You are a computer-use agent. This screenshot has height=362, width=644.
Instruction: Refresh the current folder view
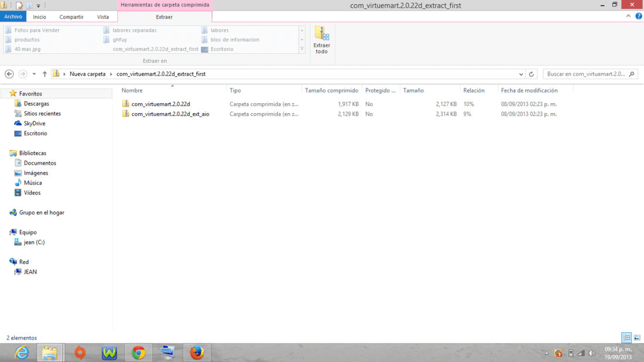coord(532,74)
